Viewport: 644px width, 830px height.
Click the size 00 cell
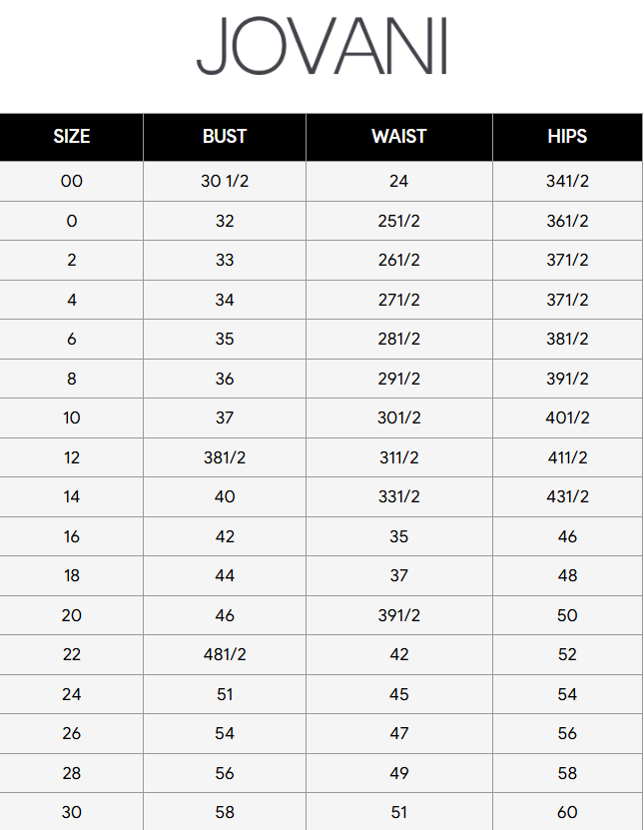(x=72, y=181)
